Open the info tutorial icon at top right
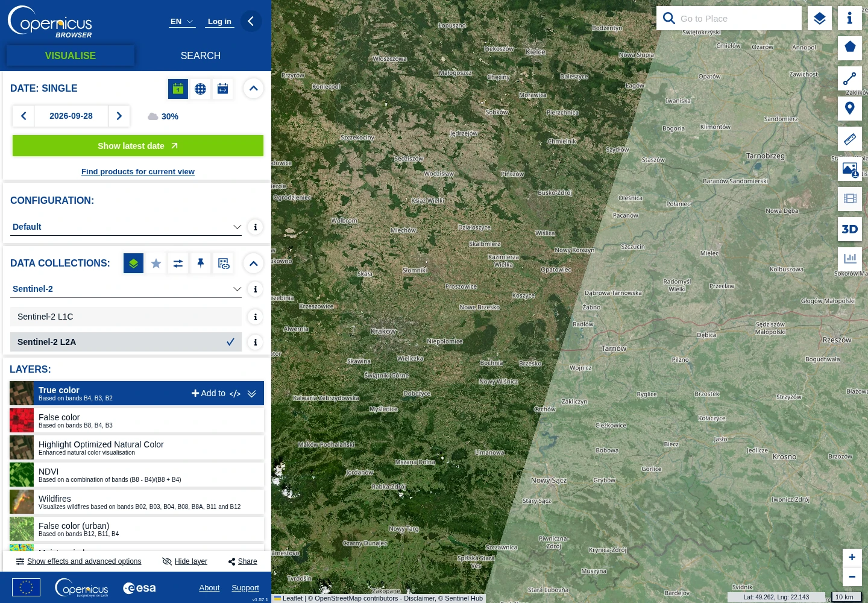The width and height of the screenshot is (868, 603). 850,18
